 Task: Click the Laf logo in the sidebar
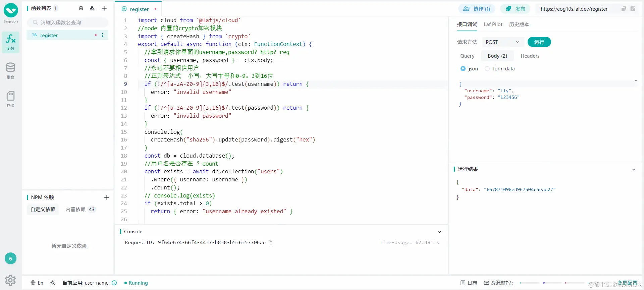coord(11,10)
